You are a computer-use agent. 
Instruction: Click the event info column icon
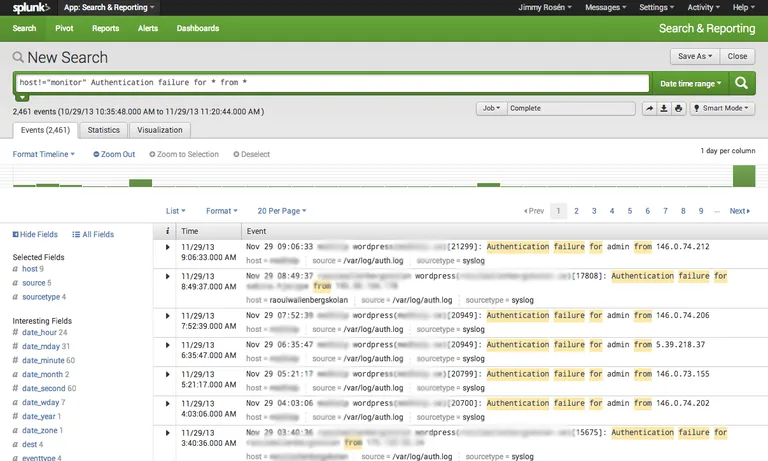tap(168, 231)
